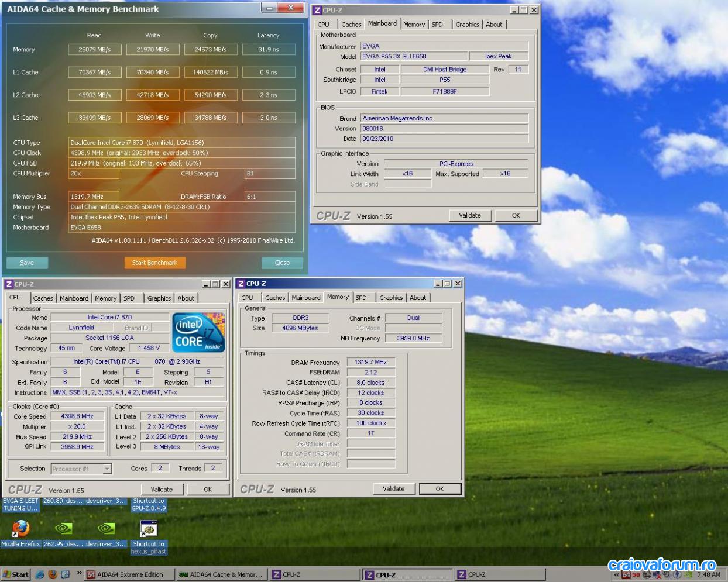This screenshot has width=728, height=582.
Task: Select the L1 Cache Read value '70367 MB/s'
Action: point(95,73)
